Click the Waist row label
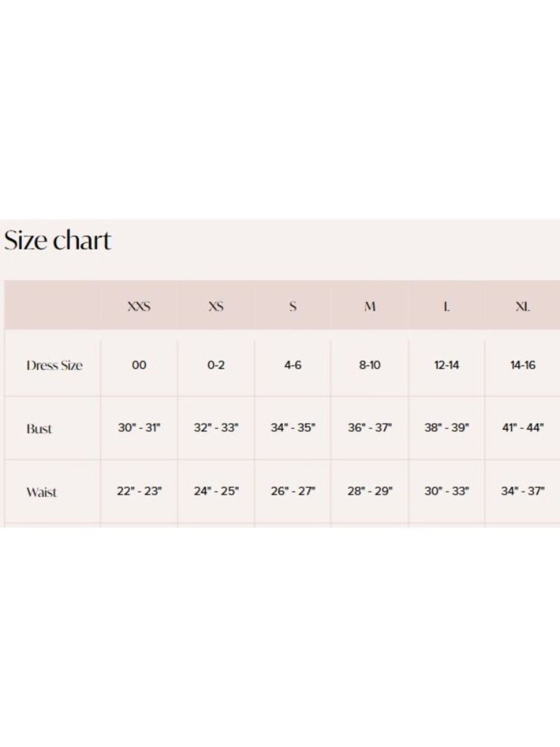Screen dimensions: 560x747 coord(42,492)
